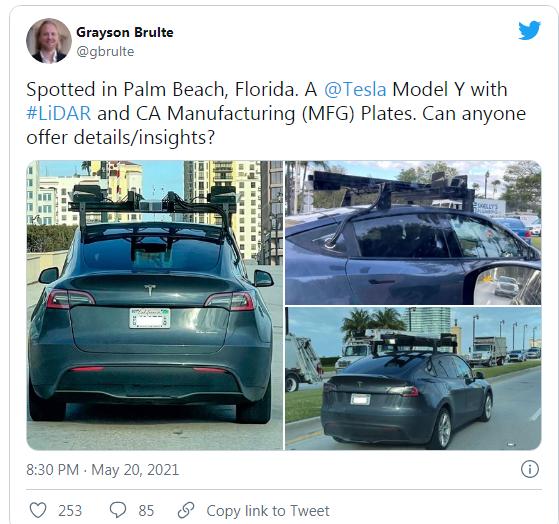Open the #LiDAR hashtag

point(59,114)
